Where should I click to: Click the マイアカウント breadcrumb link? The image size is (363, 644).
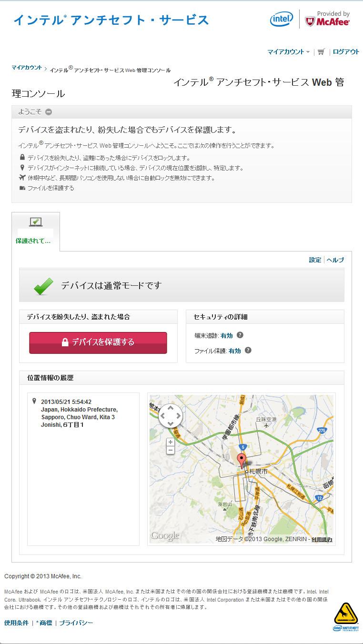point(27,68)
